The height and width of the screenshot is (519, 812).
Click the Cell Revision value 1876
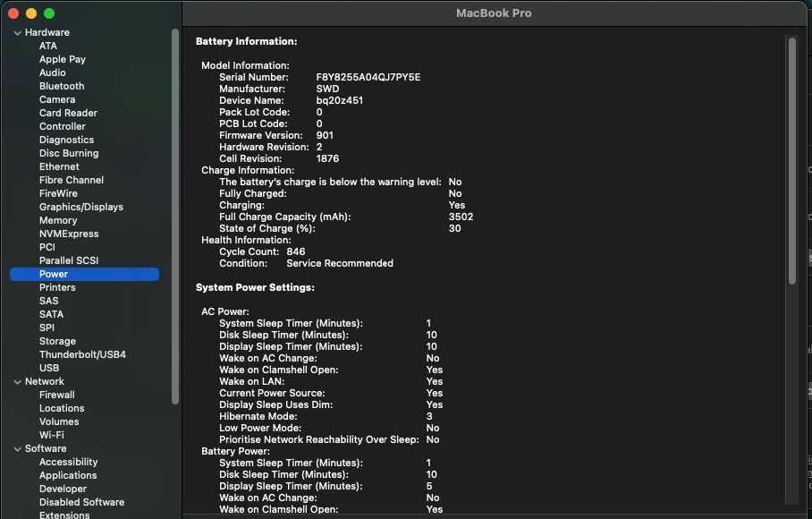(327, 158)
